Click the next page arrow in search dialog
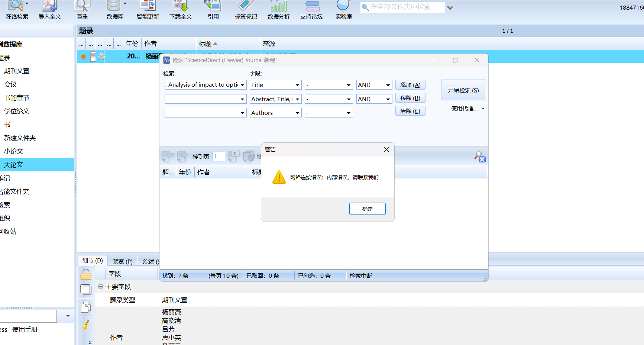The height and width of the screenshot is (345, 644). [x=182, y=157]
